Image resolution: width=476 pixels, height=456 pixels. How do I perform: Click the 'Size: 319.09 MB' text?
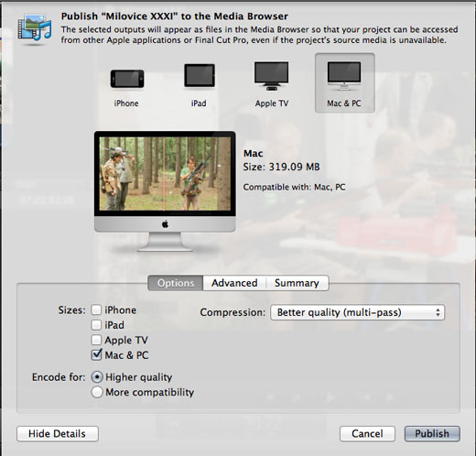click(281, 167)
